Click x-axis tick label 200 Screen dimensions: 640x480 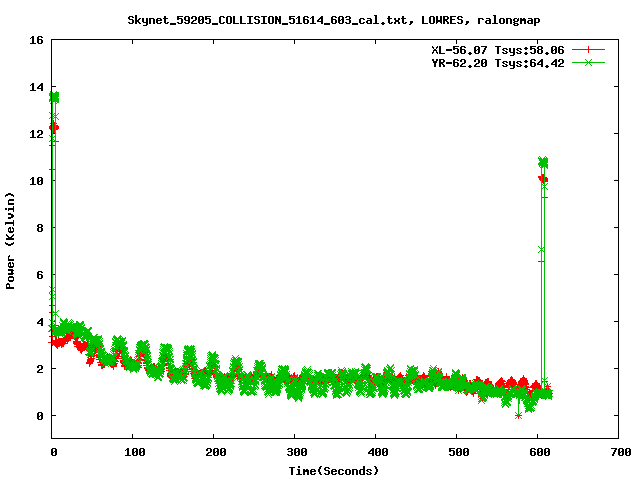[216, 452]
